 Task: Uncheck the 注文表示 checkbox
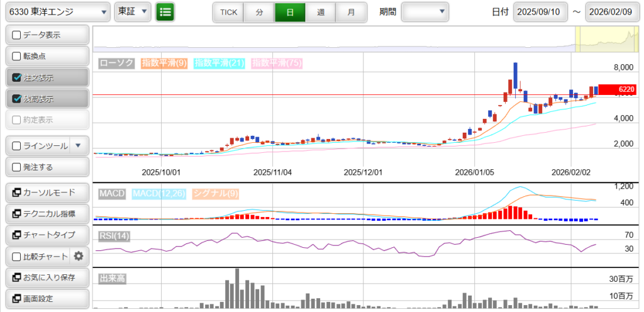point(17,78)
